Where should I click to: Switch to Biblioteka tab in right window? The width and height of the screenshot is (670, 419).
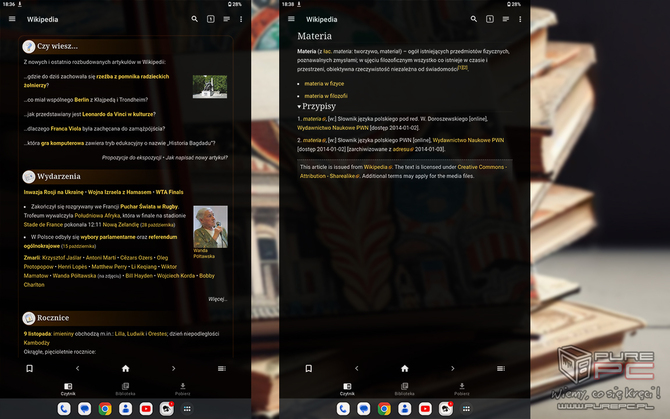point(404,389)
